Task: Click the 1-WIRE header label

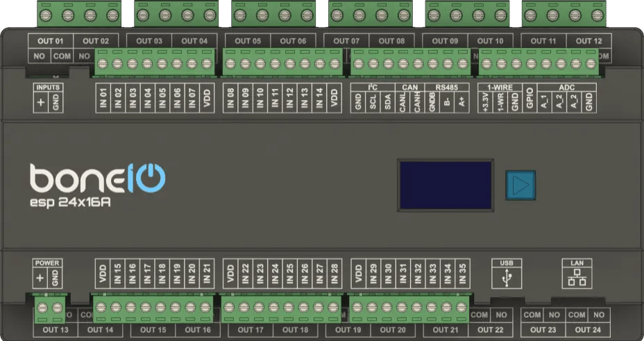Action: (500, 88)
